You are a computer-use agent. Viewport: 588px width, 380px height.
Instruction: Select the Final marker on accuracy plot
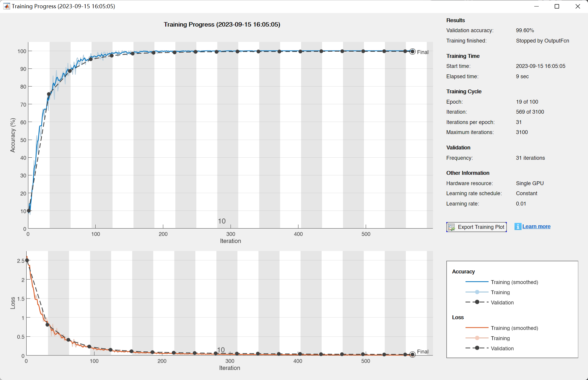[412, 52]
